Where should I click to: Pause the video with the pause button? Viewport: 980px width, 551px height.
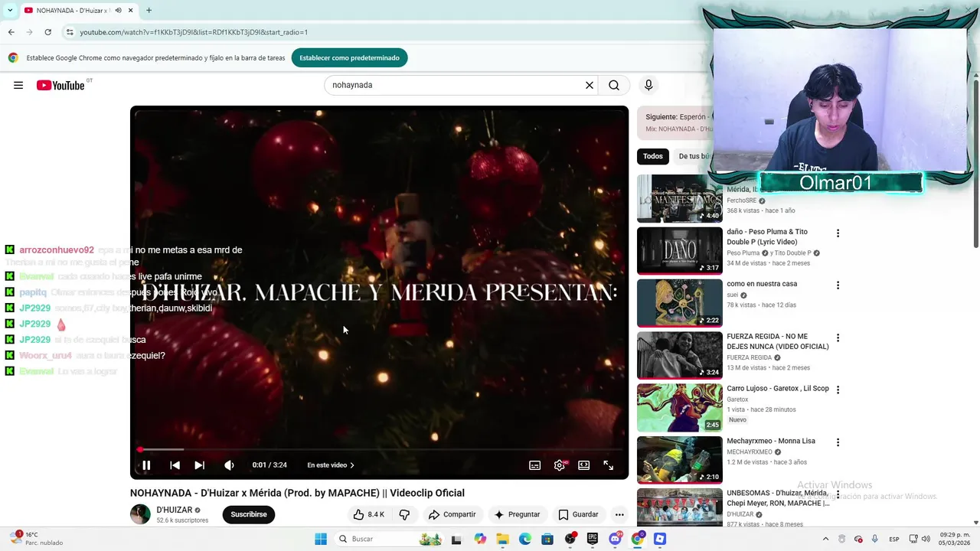click(x=146, y=465)
